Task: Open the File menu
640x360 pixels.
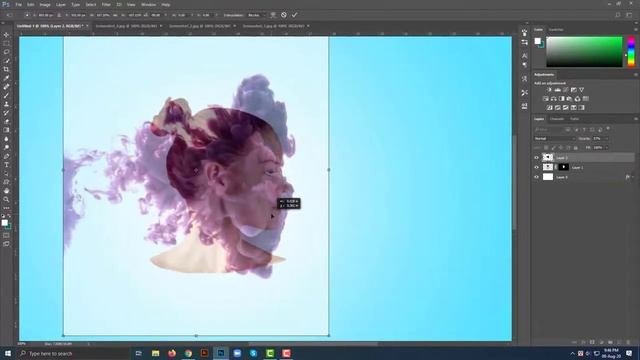Action: pos(18,4)
